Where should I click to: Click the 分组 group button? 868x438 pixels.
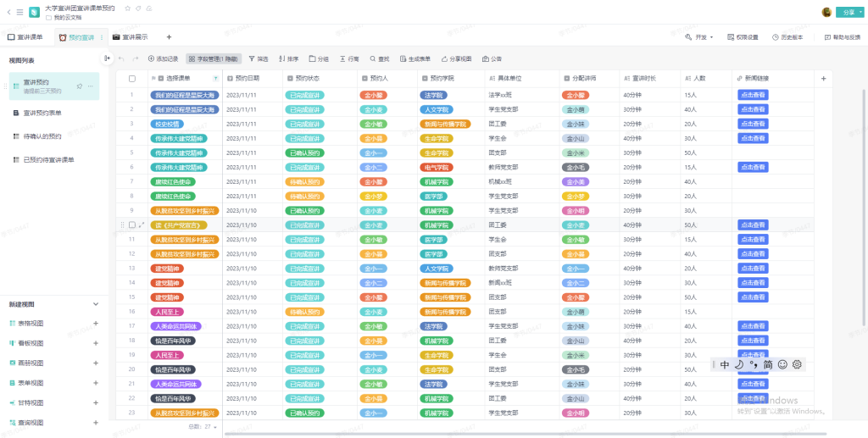coord(319,58)
